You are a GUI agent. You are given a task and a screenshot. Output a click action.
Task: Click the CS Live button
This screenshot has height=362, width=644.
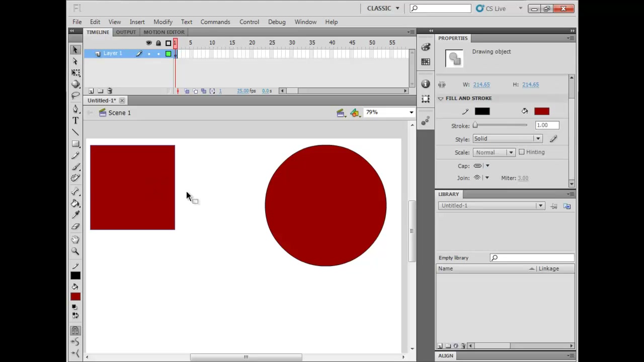tap(491, 9)
